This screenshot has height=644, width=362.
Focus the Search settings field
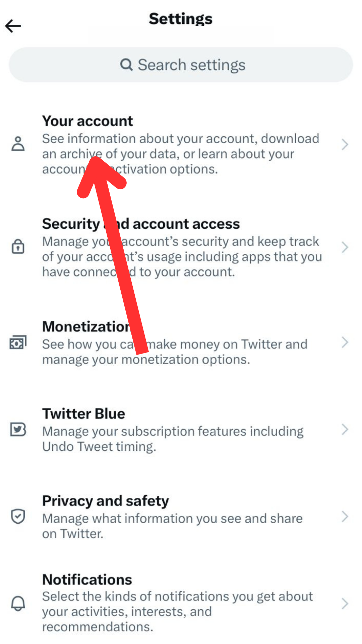click(181, 65)
